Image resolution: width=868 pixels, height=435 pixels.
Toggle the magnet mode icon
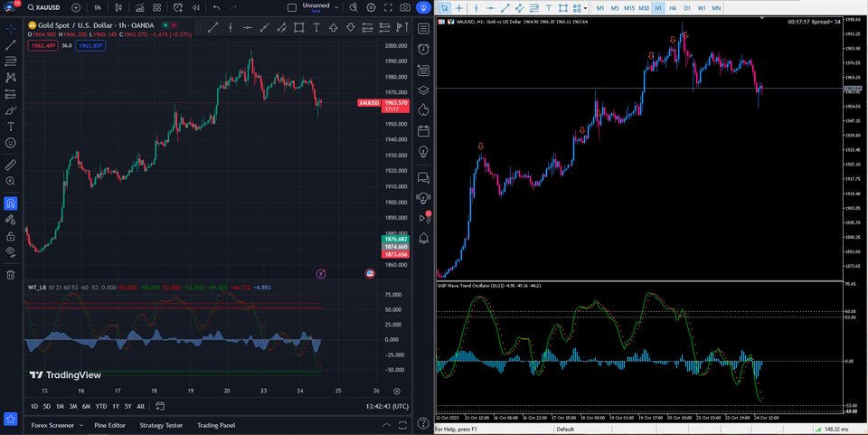pyautogui.click(x=11, y=203)
